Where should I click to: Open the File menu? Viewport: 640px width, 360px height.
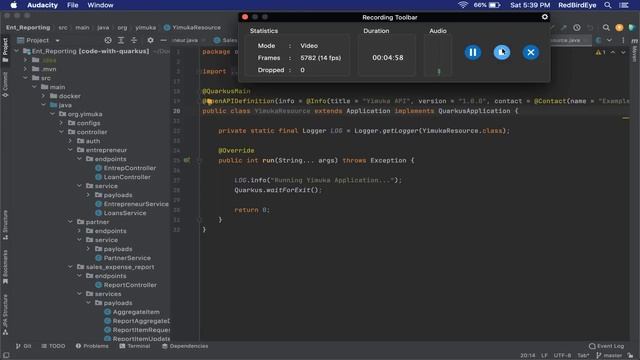point(73,5)
